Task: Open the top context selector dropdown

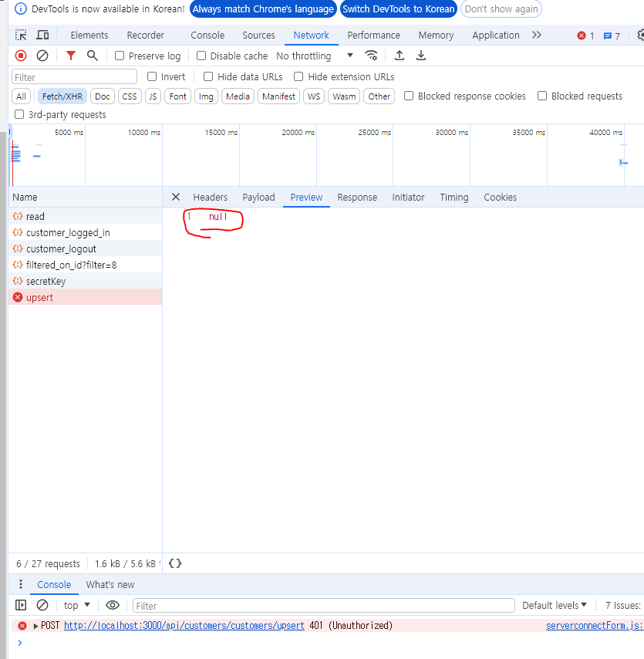Action: click(x=76, y=606)
